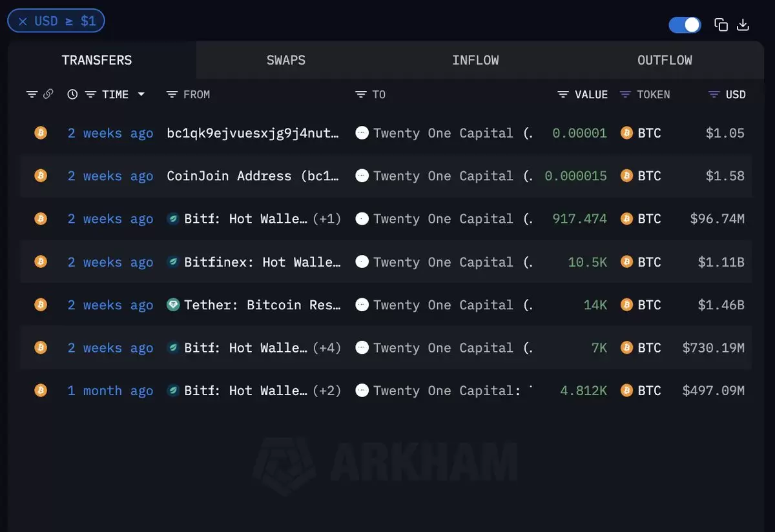Click the Bitcoin chain icon in the $730.19M row
775x532 pixels.
click(41, 347)
